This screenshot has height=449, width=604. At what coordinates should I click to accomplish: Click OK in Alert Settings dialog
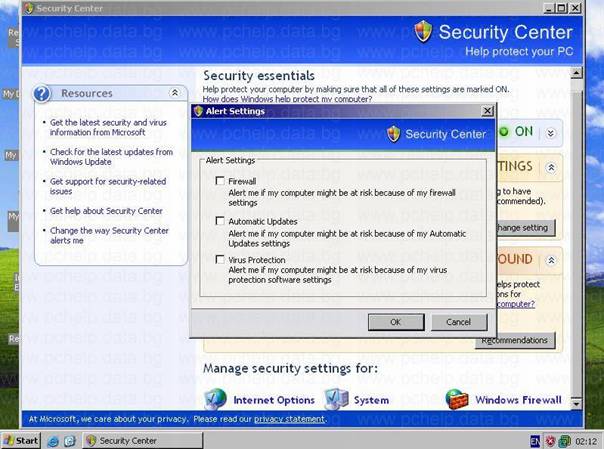coord(395,322)
